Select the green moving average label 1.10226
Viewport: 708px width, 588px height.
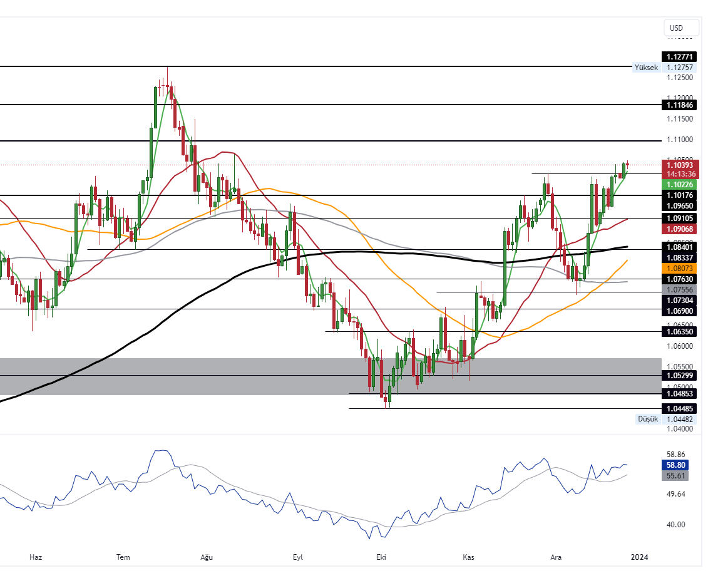[678, 185]
